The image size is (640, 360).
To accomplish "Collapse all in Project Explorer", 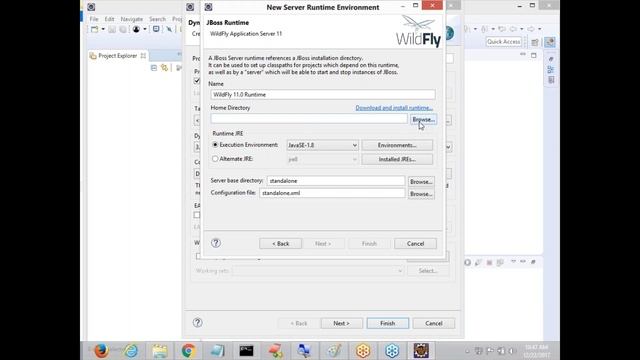I will pos(154,68).
